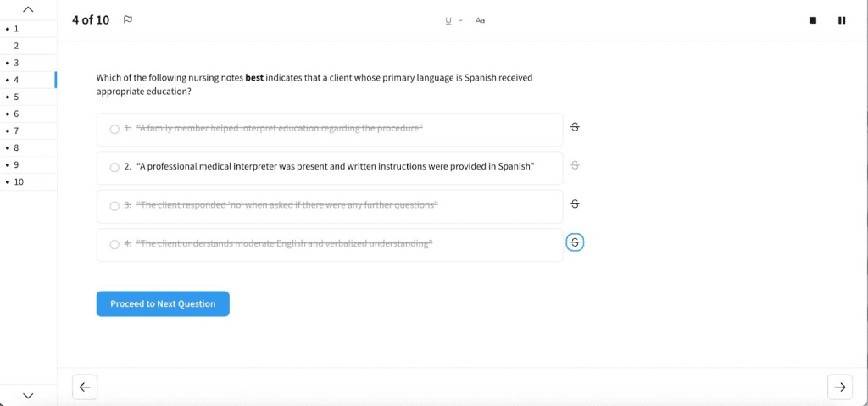Viewport: 868px width, 406px height.
Task: Select the professional medical interpreter answer
Action: point(114,167)
